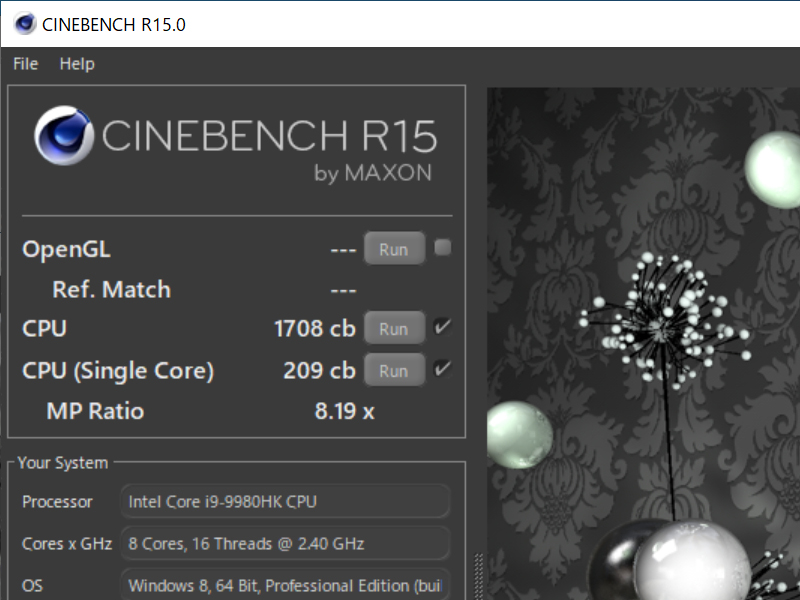The image size is (800, 600).
Task: Run the OpenGL benchmark
Action: click(x=394, y=249)
